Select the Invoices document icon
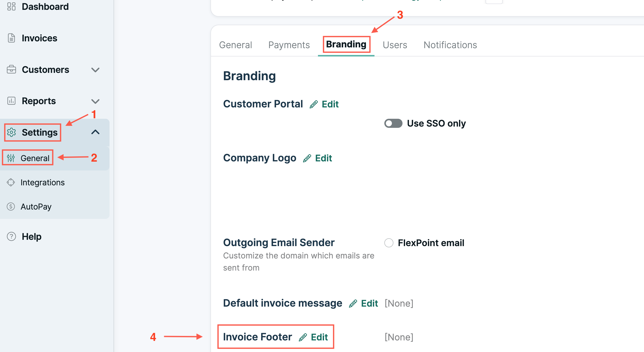The height and width of the screenshot is (352, 644). [x=12, y=38]
